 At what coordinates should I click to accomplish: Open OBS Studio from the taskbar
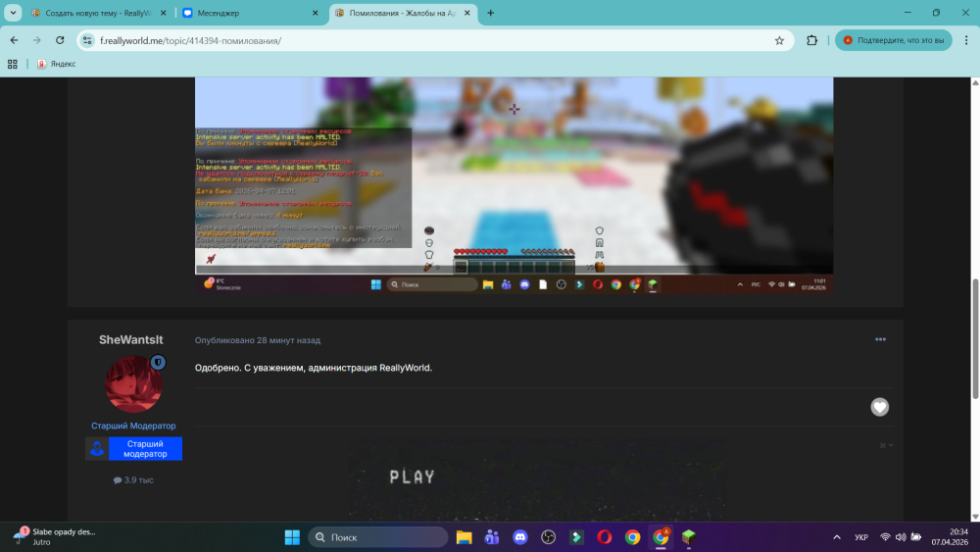pyautogui.click(x=548, y=537)
